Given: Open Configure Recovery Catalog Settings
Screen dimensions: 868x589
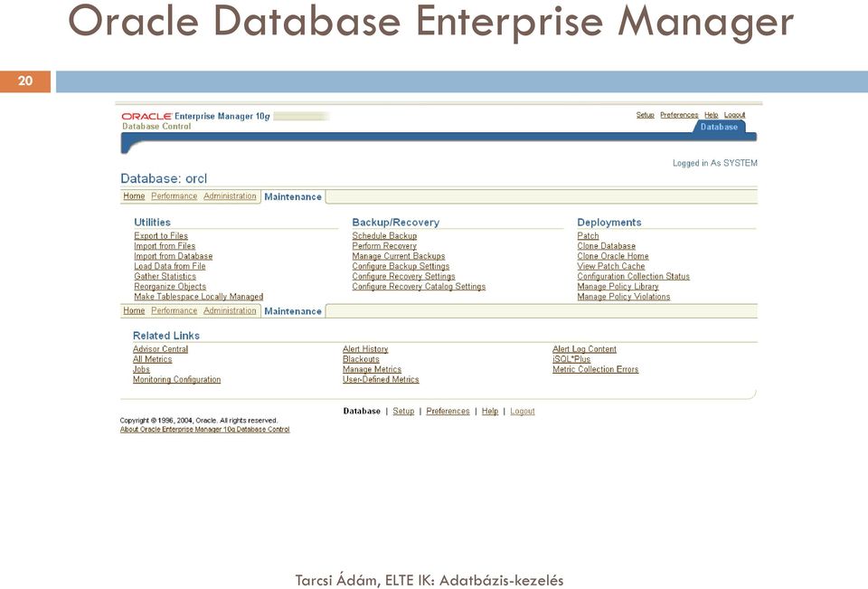Looking at the screenshot, I should click(x=419, y=287).
